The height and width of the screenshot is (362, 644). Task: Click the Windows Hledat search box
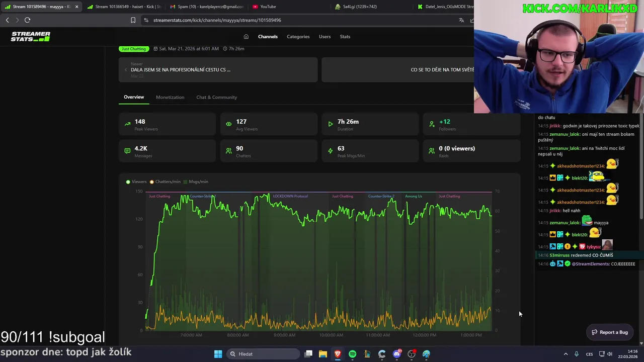pyautogui.click(x=262, y=354)
